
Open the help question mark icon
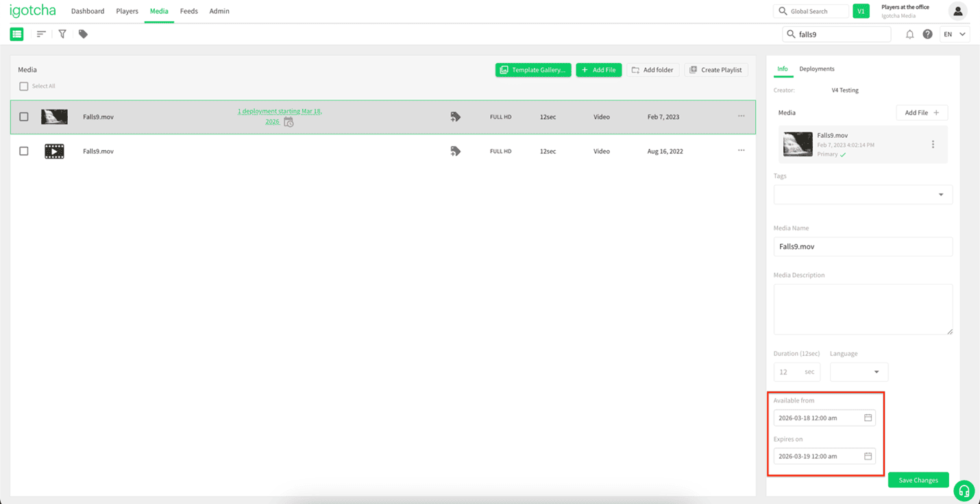[x=927, y=34]
